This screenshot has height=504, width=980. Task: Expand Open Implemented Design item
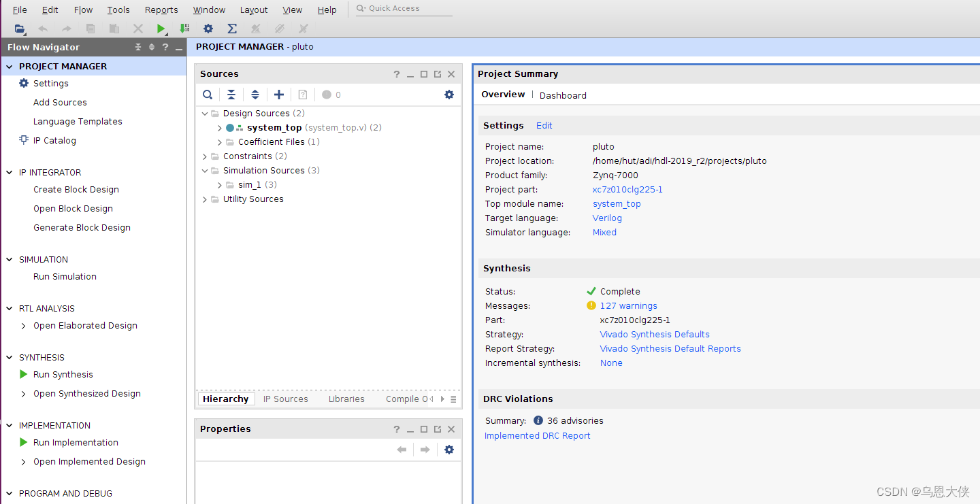[x=24, y=462]
